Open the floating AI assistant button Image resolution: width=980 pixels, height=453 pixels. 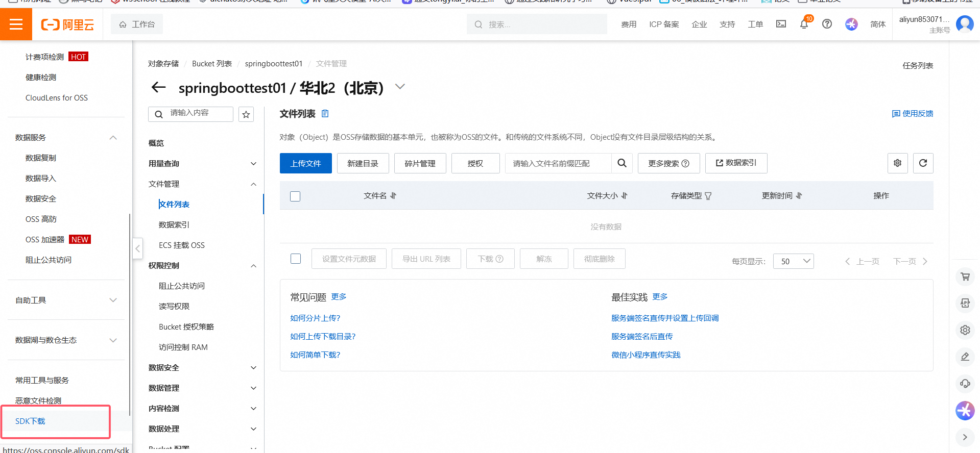pyautogui.click(x=965, y=410)
